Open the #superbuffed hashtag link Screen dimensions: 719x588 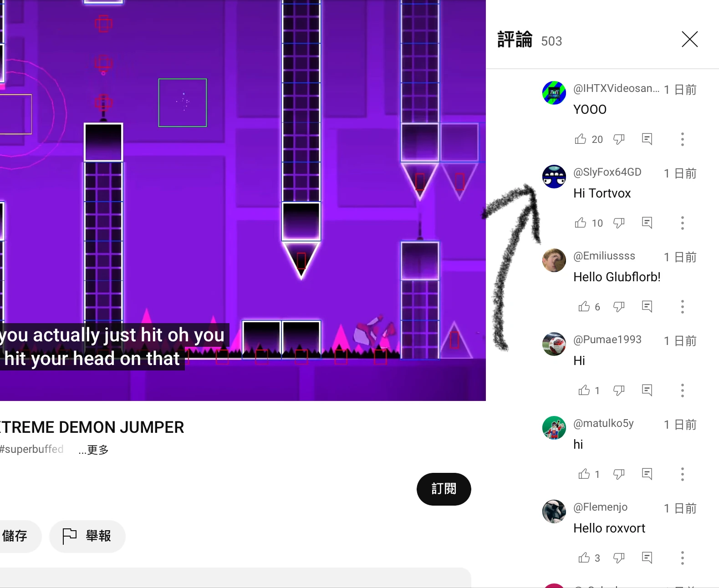[x=31, y=449]
